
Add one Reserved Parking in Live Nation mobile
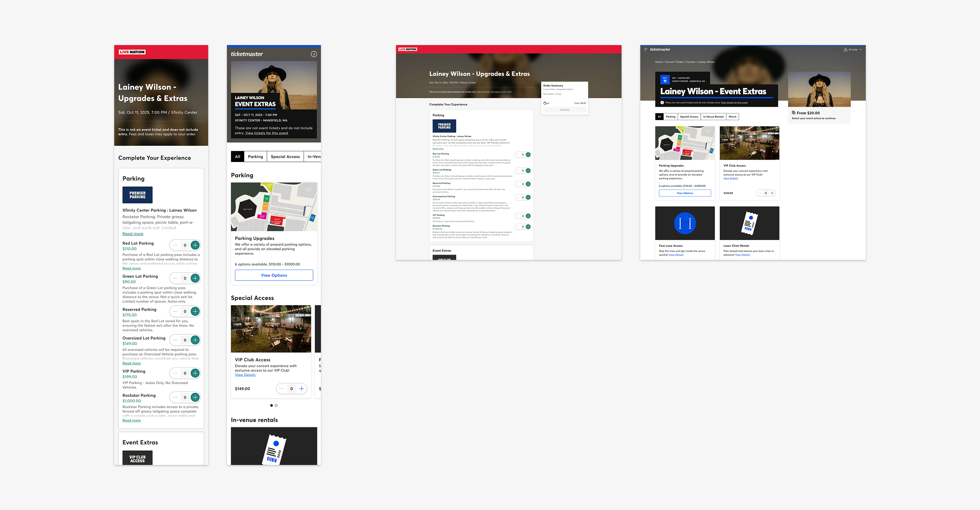click(x=195, y=311)
